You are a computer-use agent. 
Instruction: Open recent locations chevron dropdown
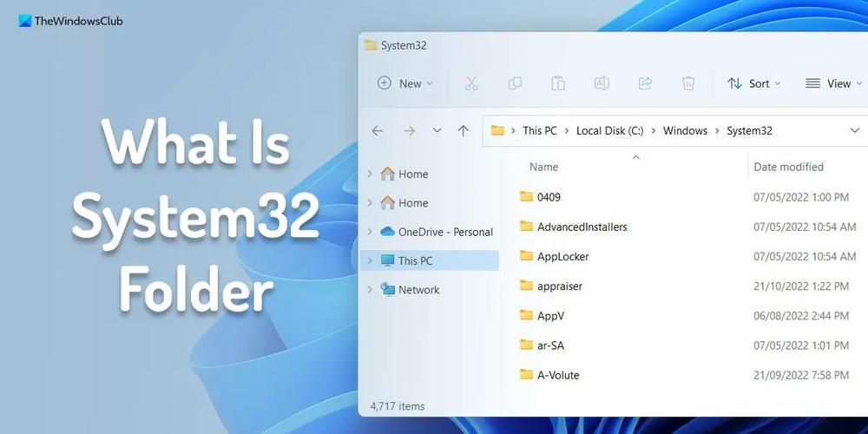pyautogui.click(x=437, y=131)
